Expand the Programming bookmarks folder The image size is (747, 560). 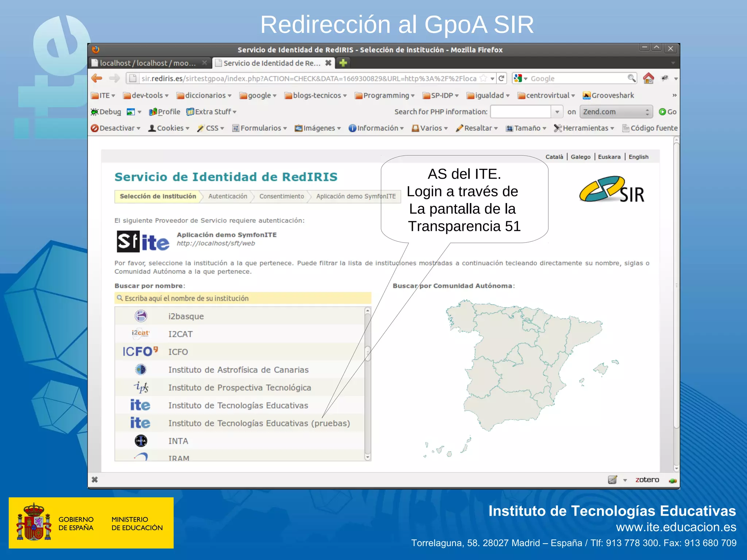pyautogui.click(x=385, y=96)
